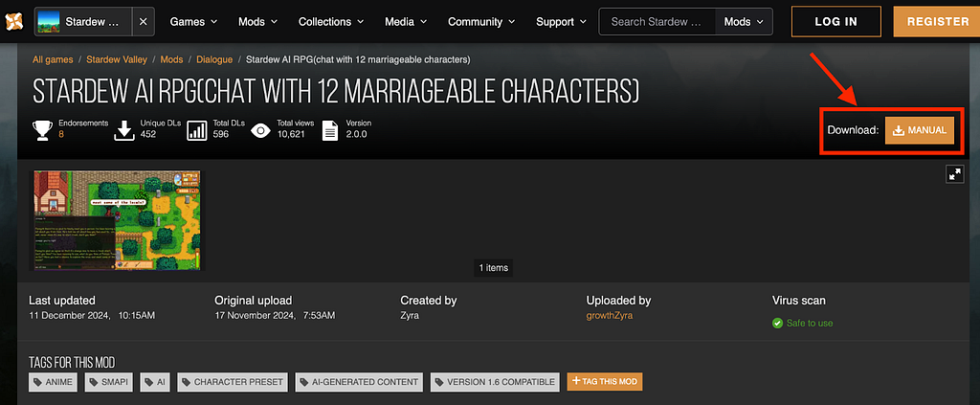The height and width of the screenshot is (405, 980).
Task: Open uploader growthZyra profile link
Action: click(610, 316)
